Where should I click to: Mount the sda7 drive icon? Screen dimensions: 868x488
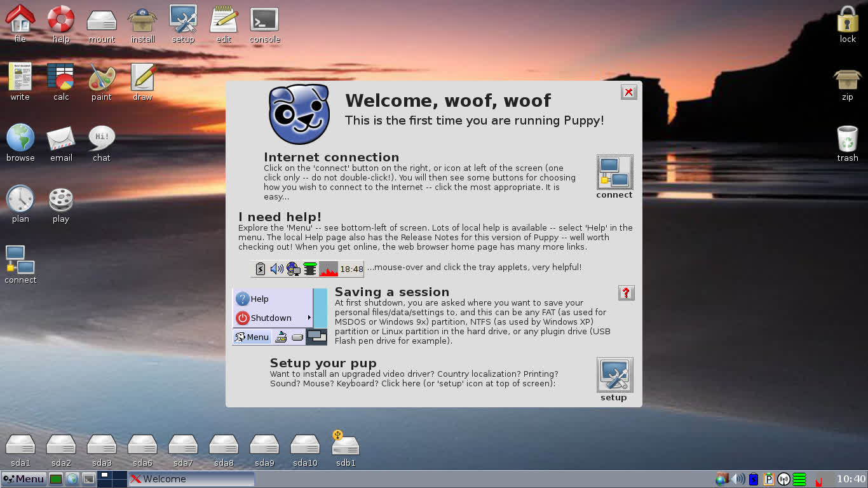(183, 444)
